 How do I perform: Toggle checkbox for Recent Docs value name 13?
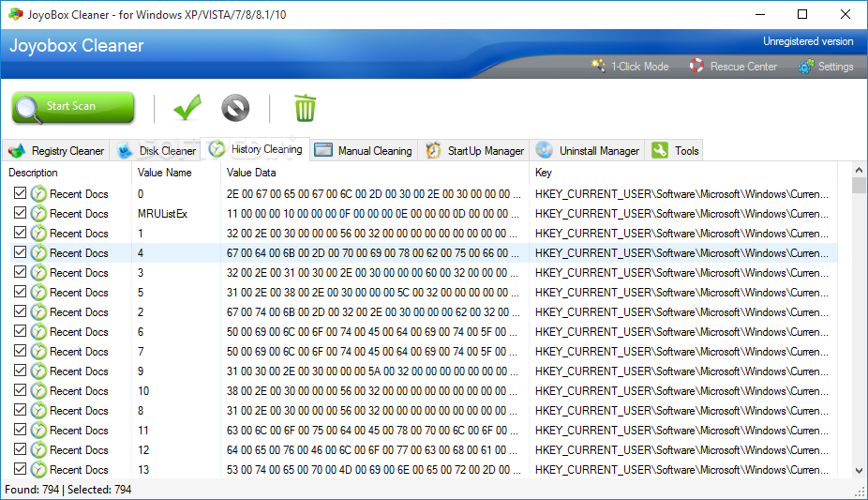pyautogui.click(x=21, y=469)
